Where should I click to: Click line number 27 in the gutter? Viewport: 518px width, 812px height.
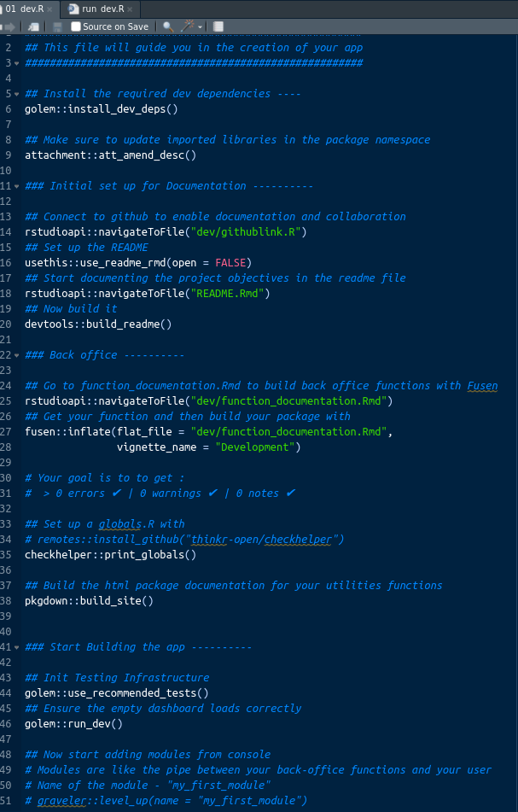pyautogui.click(x=7, y=431)
